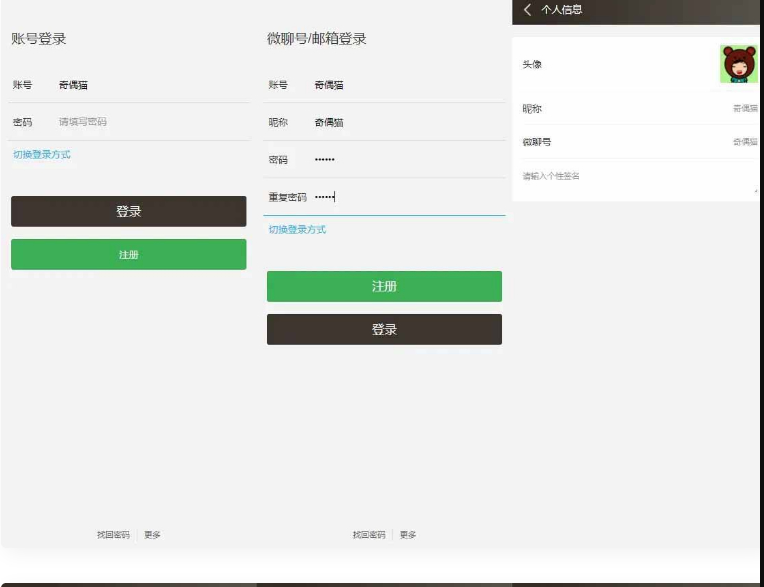Click the 账号 field in 微聊号/邮箱登录 panel
This screenshot has height=587, width=764.
pos(405,85)
